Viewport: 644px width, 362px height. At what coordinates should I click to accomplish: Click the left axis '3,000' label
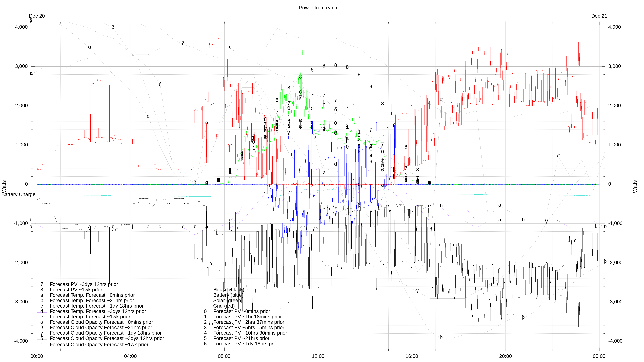[22, 66]
